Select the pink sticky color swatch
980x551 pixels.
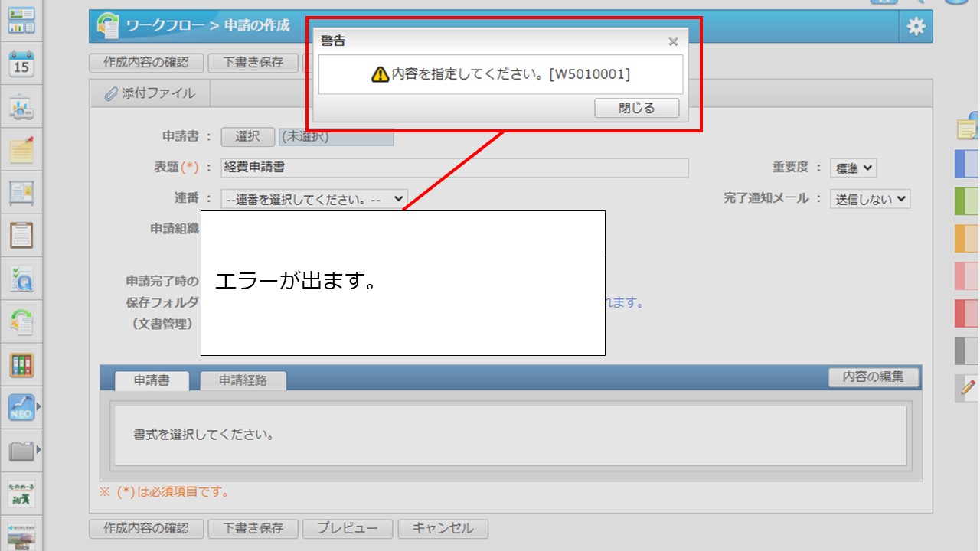968,276
